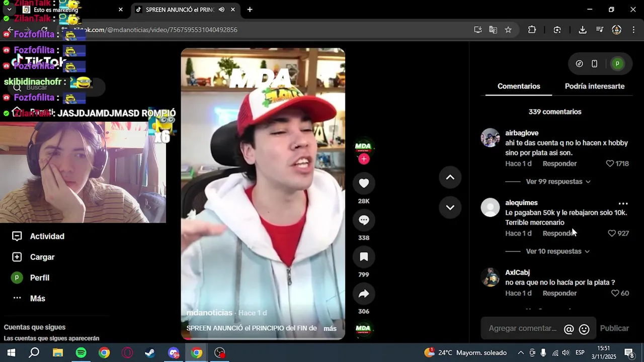The height and width of the screenshot is (362, 644).
Task: Save the video with the bookmark icon
Action: (x=364, y=257)
